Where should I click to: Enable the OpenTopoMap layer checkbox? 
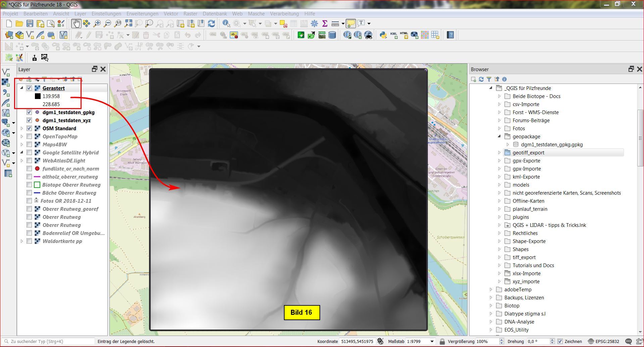click(x=29, y=137)
